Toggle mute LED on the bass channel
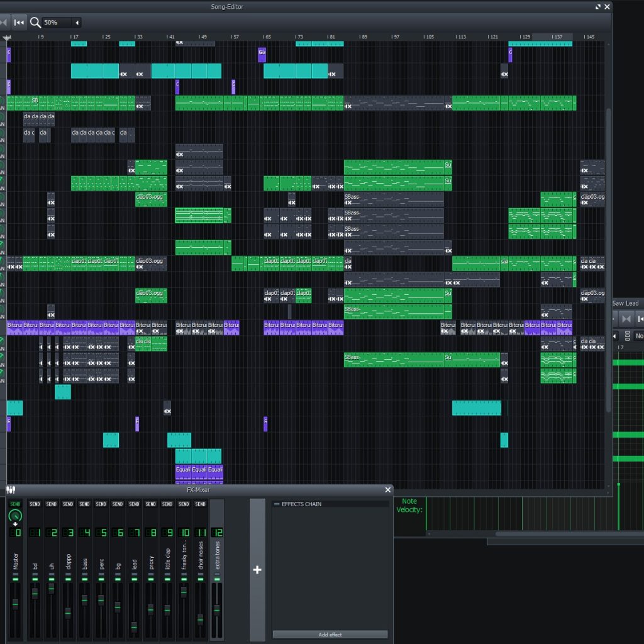 85,579
